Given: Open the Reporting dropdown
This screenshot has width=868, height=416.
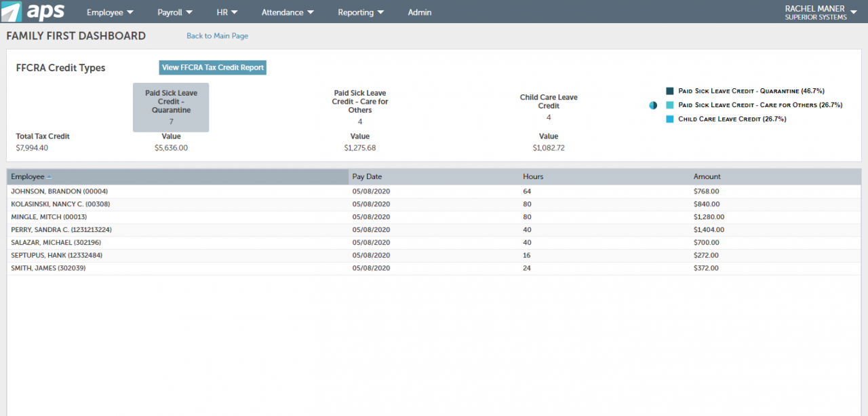Looking at the screenshot, I should click(360, 12).
